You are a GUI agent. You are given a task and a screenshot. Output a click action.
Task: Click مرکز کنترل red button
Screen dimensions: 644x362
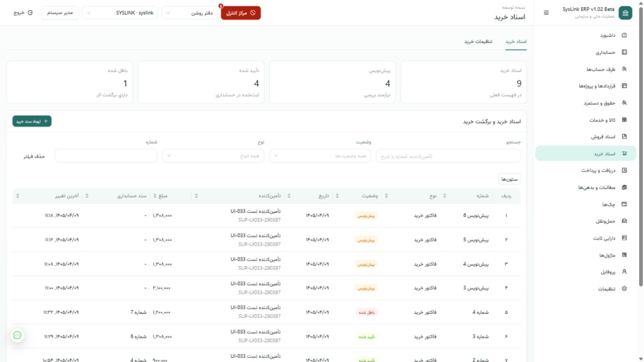241,13
